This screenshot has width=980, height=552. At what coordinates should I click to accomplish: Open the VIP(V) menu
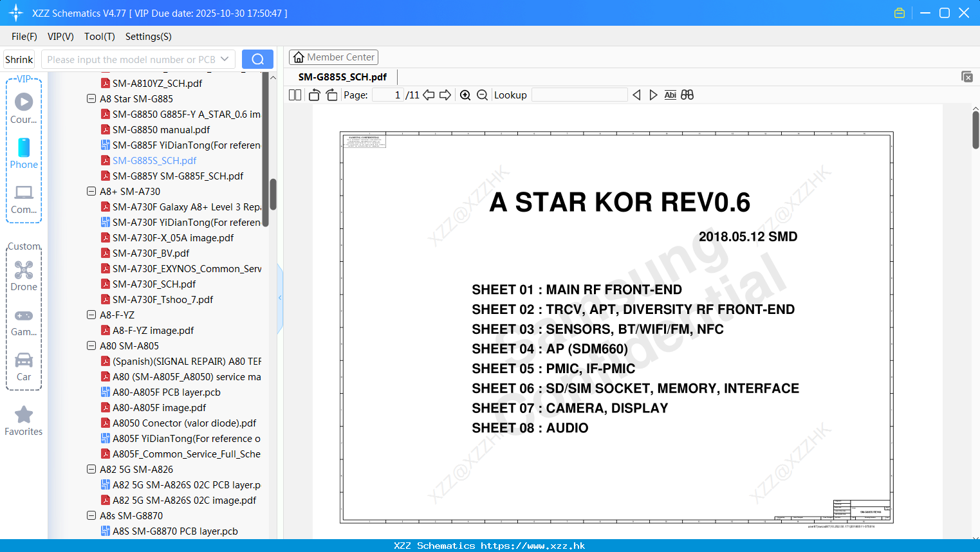tap(60, 37)
